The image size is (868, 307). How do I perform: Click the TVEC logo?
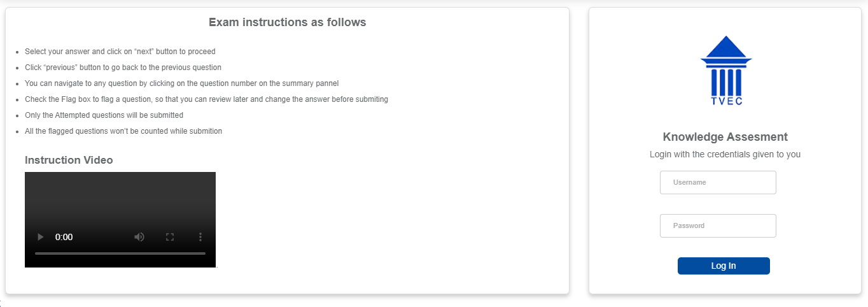coord(725,71)
